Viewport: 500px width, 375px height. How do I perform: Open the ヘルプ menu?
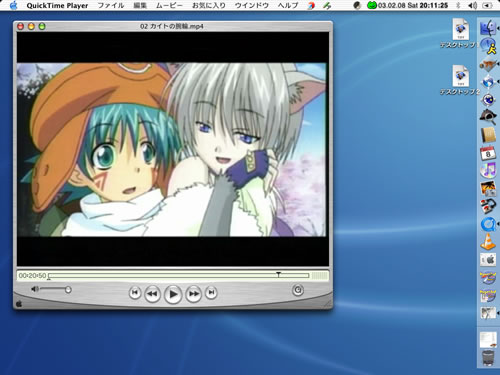coord(288,6)
